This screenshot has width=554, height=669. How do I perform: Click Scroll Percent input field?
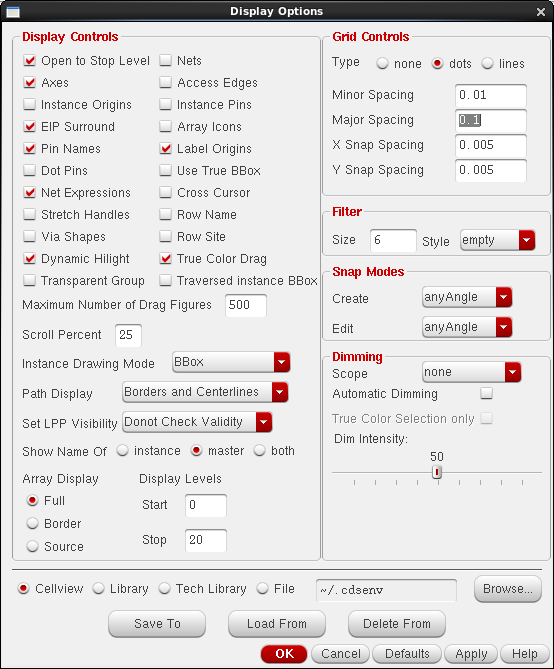click(128, 335)
